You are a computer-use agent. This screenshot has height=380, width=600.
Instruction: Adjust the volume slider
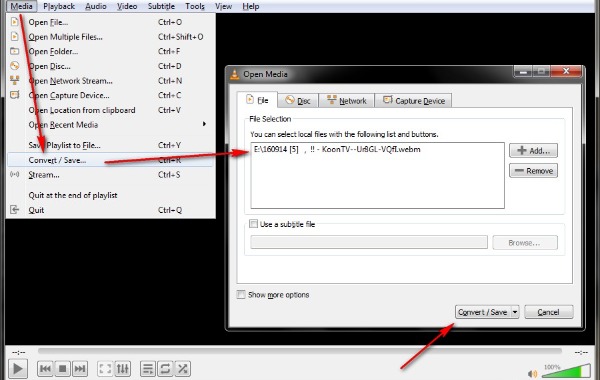coord(566,371)
